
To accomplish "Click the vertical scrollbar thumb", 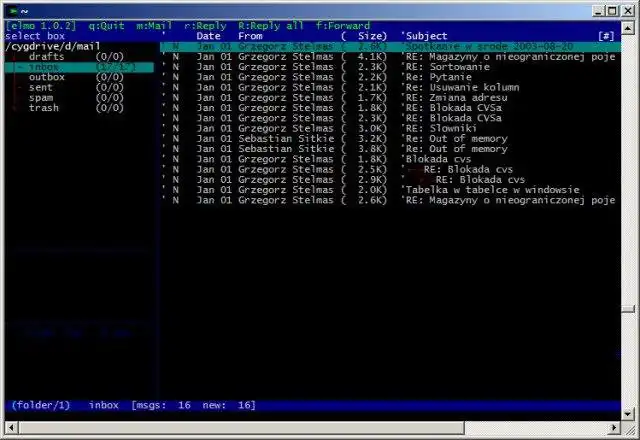I will [628, 309].
